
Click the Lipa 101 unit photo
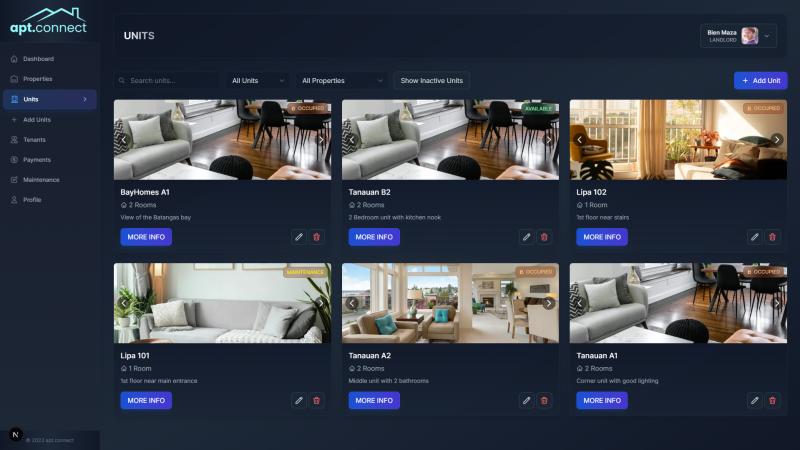pyautogui.click(x=222, y=303)
